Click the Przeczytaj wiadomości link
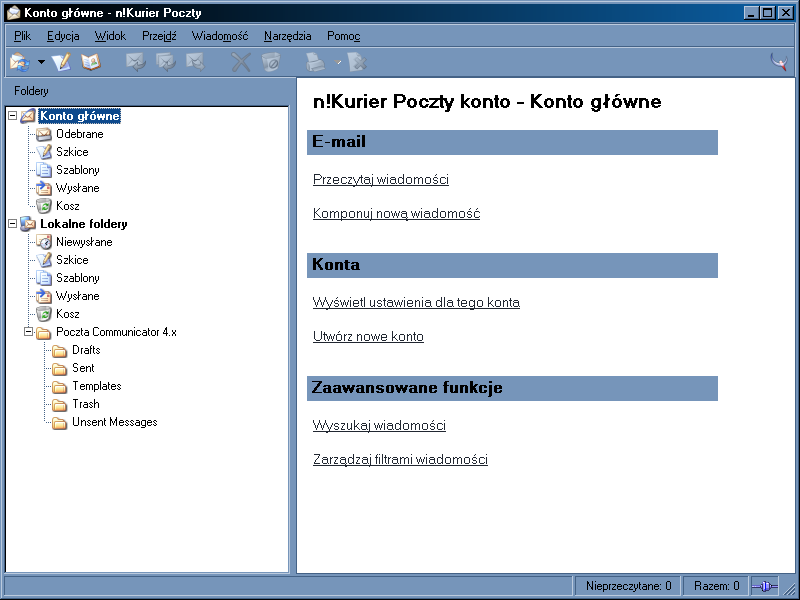800x600 pixels. (x=381, y=180)
